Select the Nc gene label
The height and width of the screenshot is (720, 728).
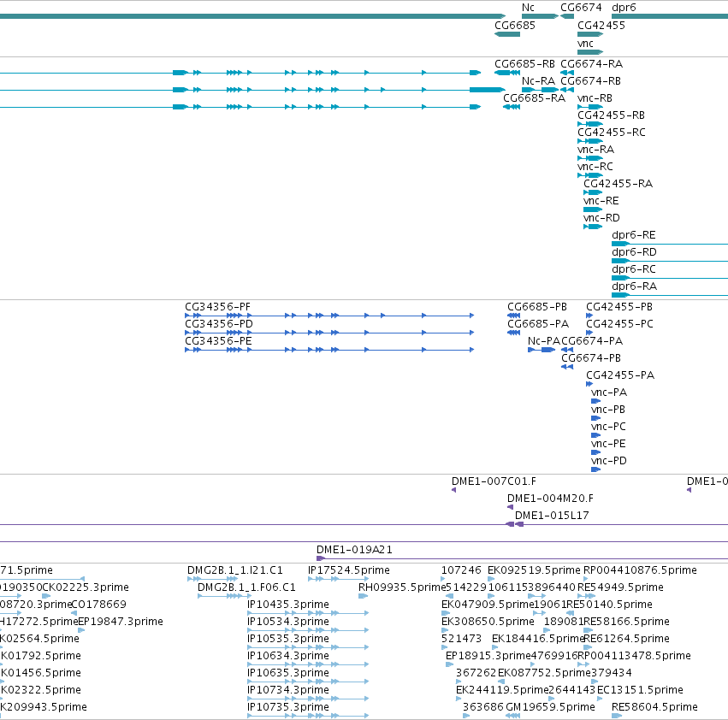528,8
